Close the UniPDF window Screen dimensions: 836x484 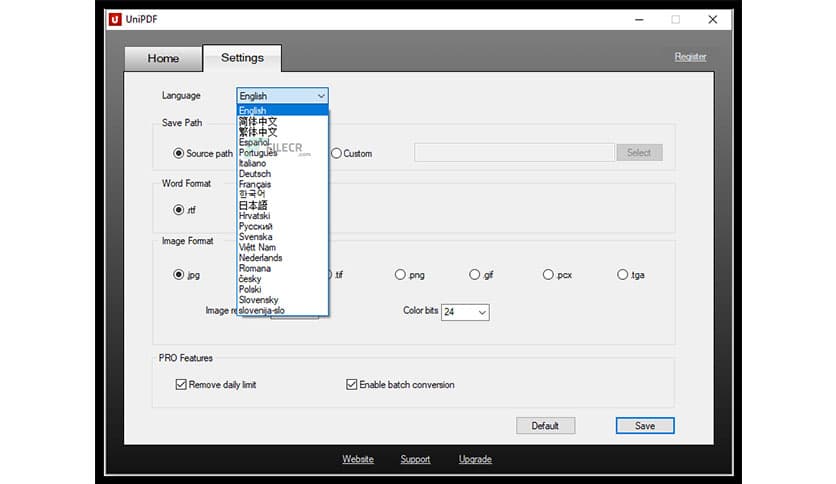click(x=712, y=20)
